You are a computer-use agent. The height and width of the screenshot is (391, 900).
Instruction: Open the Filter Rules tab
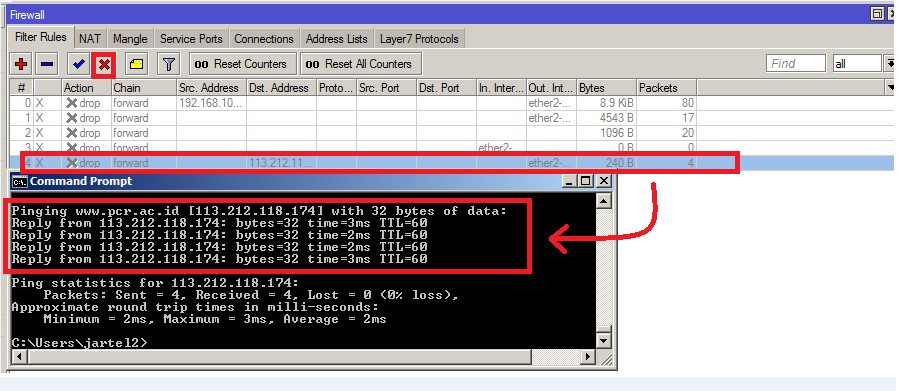tap(41, 37)
